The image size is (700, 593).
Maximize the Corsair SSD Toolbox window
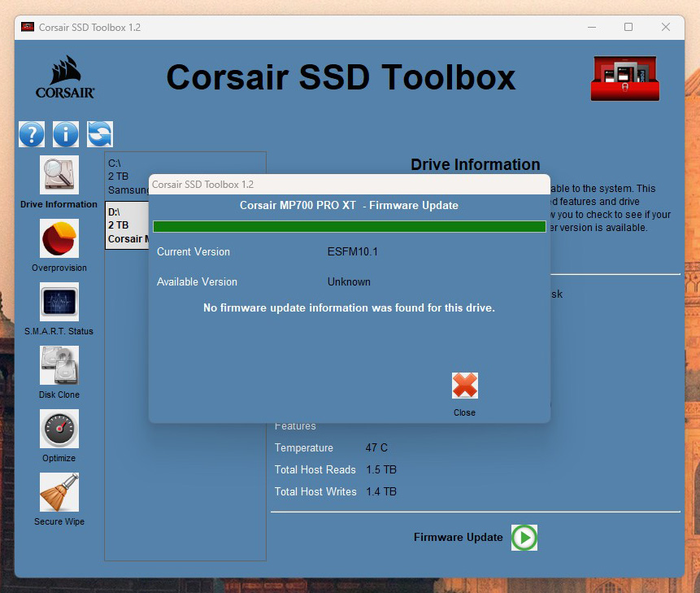click(628, 27)
